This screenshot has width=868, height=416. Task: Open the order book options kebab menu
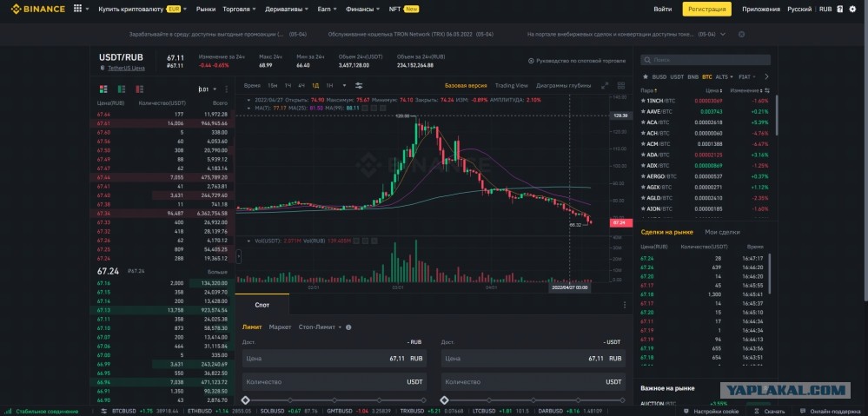[x=226, y=89]
